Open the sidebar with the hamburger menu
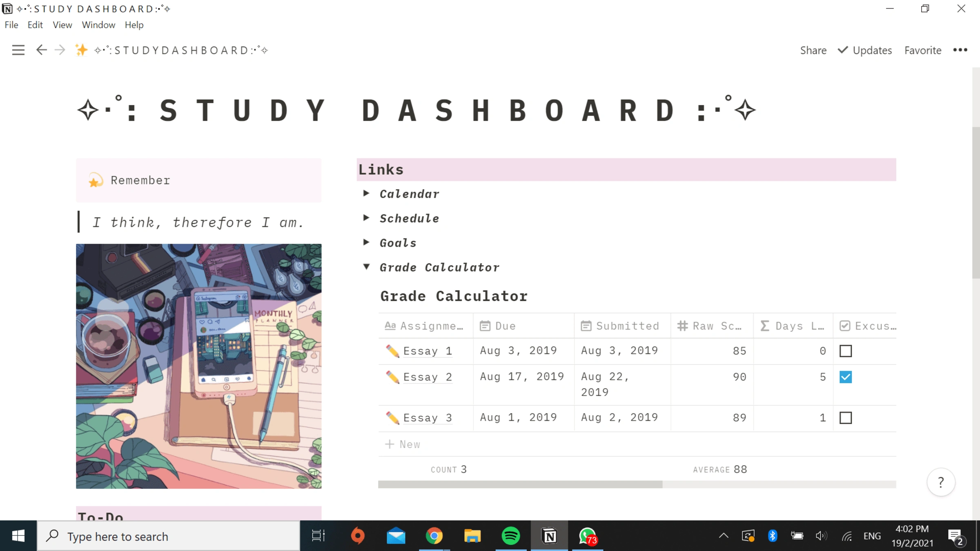The image size is (980, 551). click(x=18, y=50)
